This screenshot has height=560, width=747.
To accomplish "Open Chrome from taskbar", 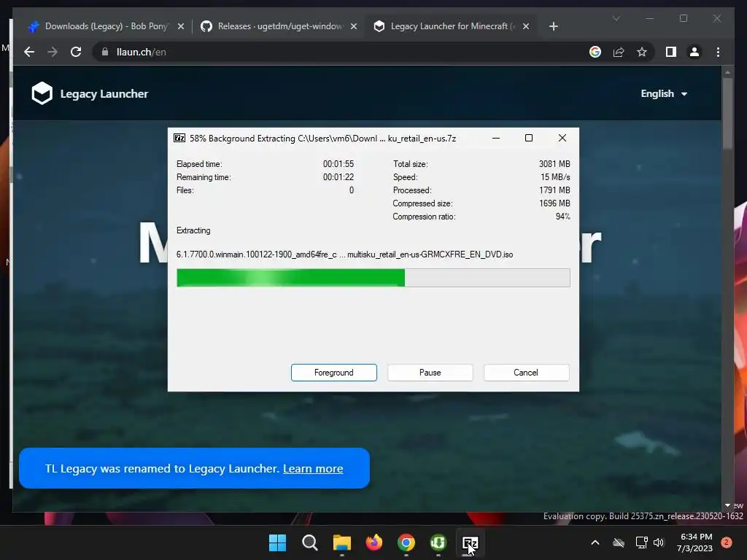I will point(406,542).
